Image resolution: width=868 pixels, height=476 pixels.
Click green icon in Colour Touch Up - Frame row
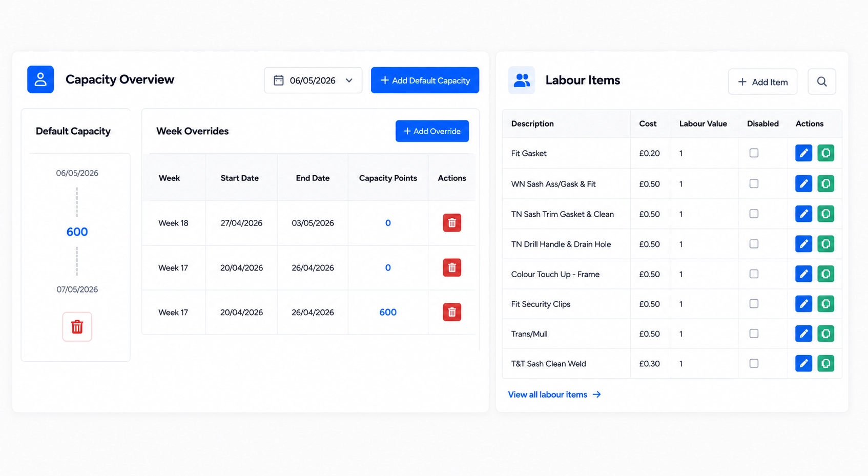click(825, 274)
